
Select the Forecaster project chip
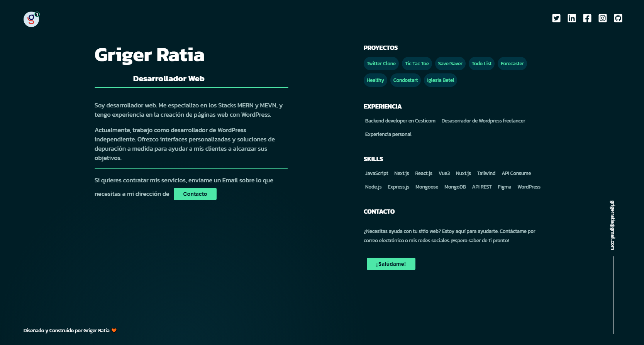512,64
